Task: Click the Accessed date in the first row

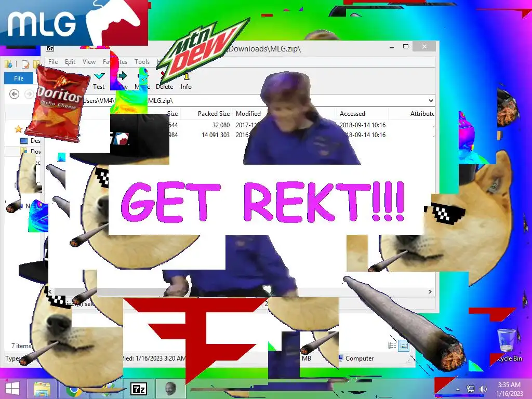Action: coord(363,125)
